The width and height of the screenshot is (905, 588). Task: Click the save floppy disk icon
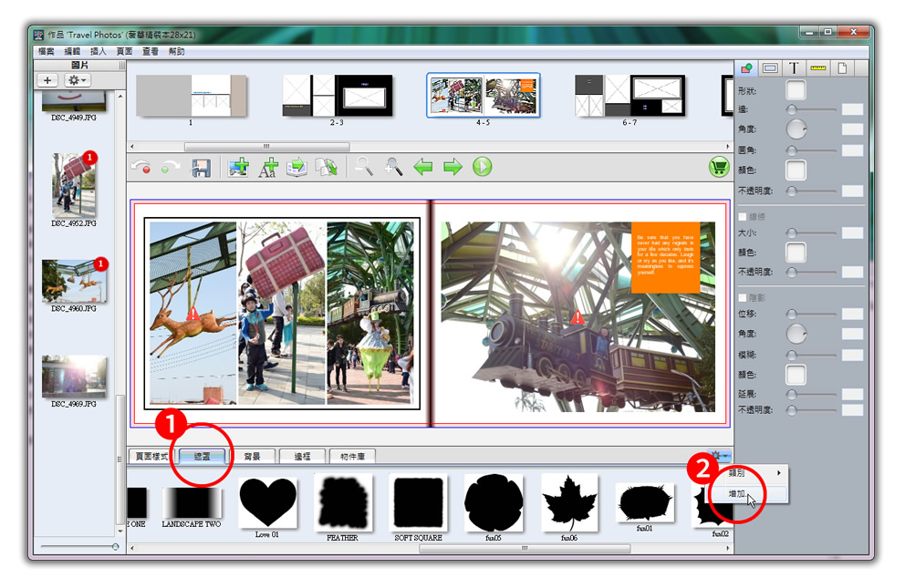201,167
